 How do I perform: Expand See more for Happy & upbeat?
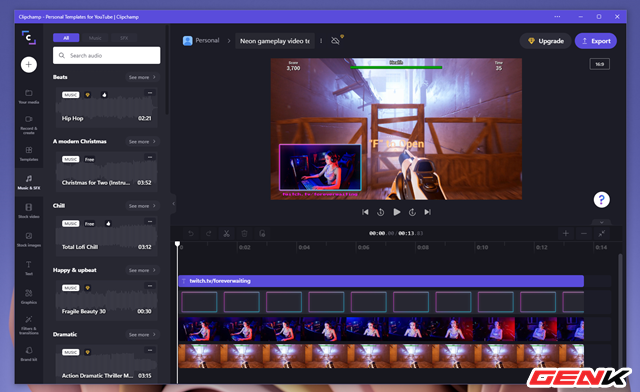(142, 270)
